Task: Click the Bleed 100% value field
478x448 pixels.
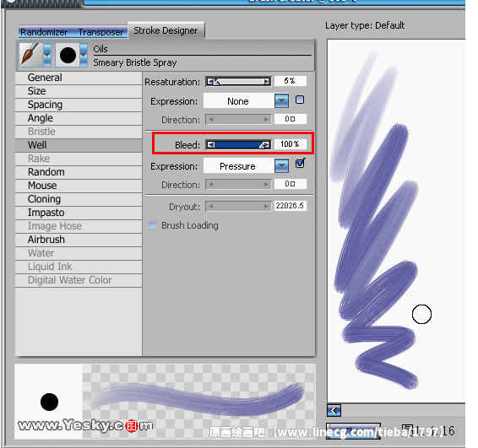Action: pyautogui.click(x=291, y=144)
